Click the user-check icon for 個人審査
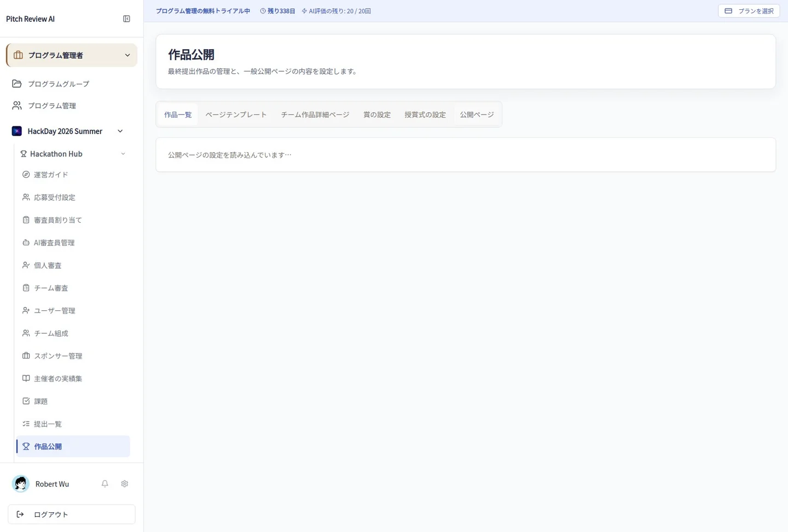Screen dimensions: 788x532 (26, 265)
